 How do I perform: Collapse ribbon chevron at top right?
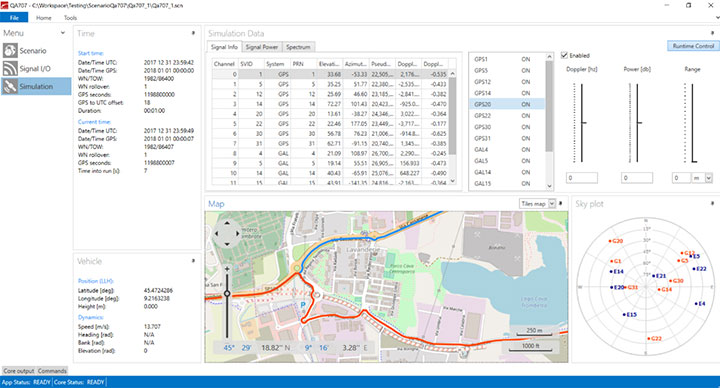point(717,18)
